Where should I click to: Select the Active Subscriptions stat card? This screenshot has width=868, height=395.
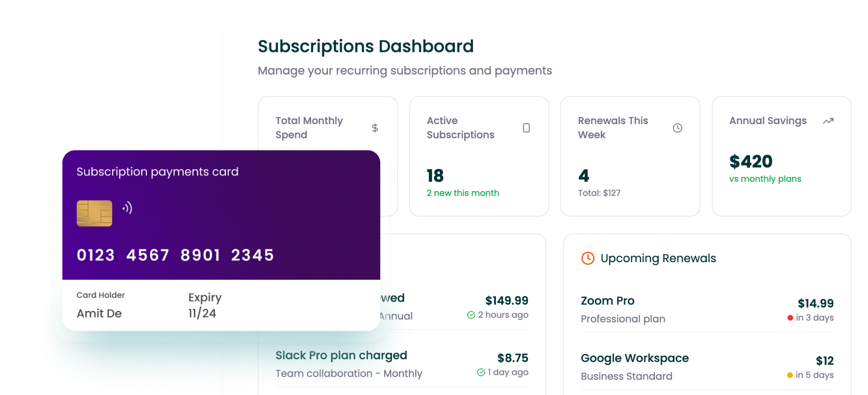point(479,156)
